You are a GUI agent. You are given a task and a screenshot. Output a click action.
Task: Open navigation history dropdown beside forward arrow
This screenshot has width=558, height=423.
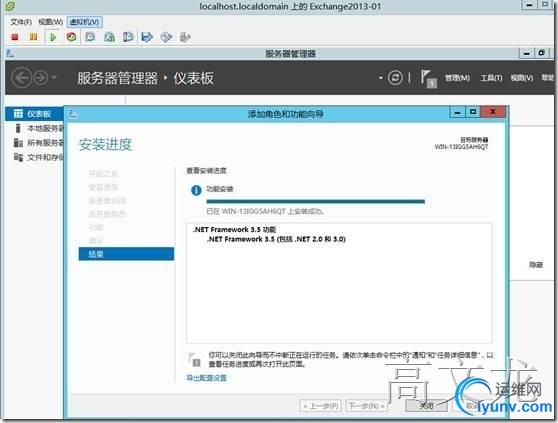[x=54, y=77]
